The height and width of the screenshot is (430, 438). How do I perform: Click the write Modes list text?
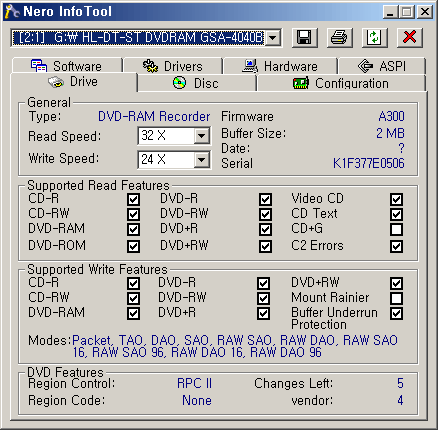[235, 346]
